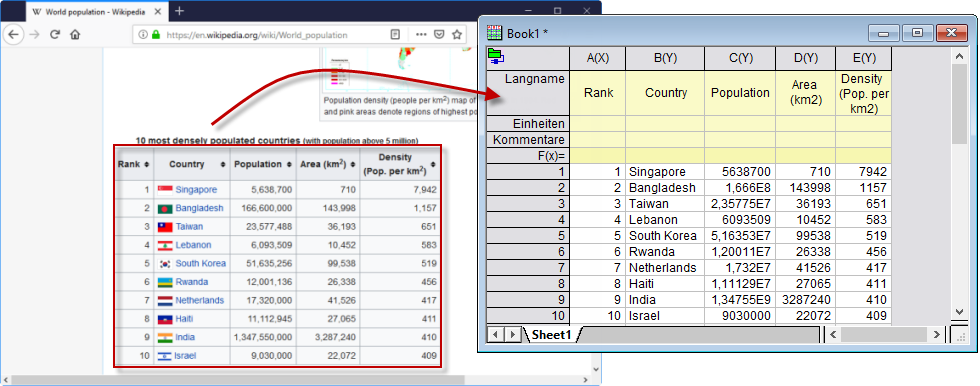Viewport: 980px width, 386px height.
Task: Go to previous sheet tab arrow
Action: pyautogui.click(x=496, y=335)
